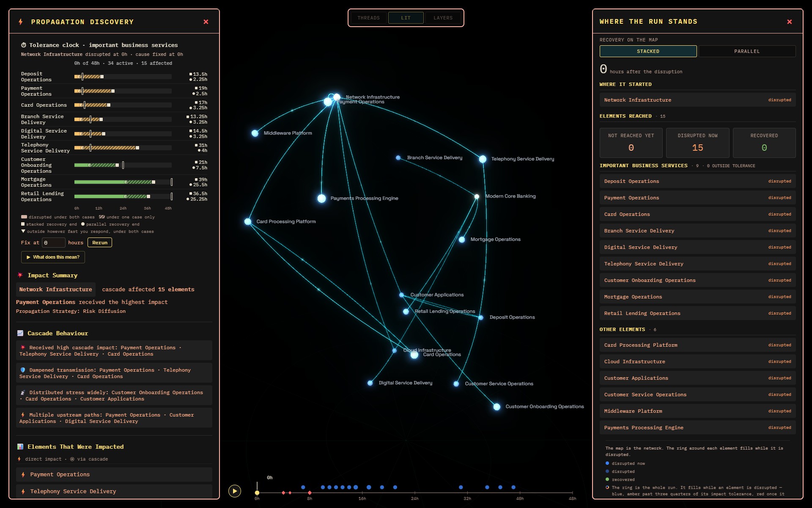Switch to the Layers view tab
This screenshot has height=508, width=812.
[443, 18]
